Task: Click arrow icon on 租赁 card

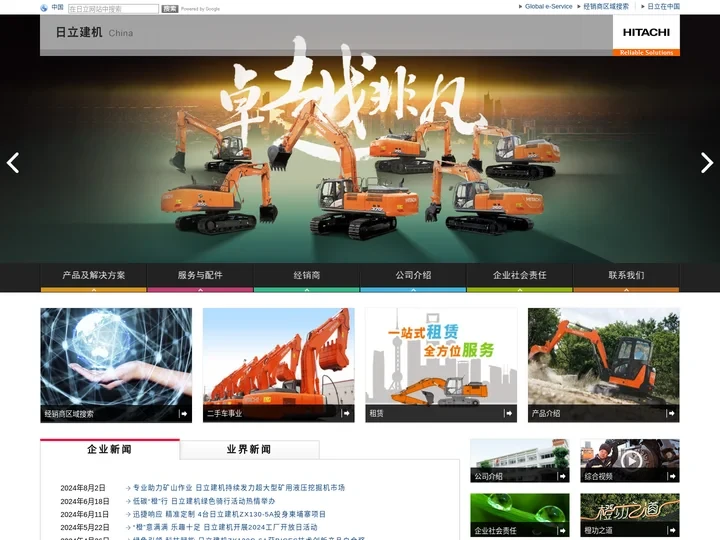Action: (508, 413)
